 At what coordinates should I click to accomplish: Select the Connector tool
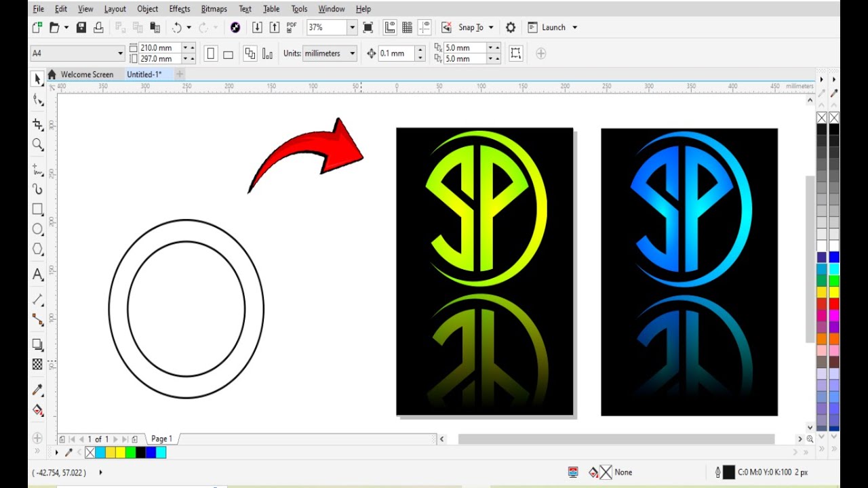(x=38, y=320)
